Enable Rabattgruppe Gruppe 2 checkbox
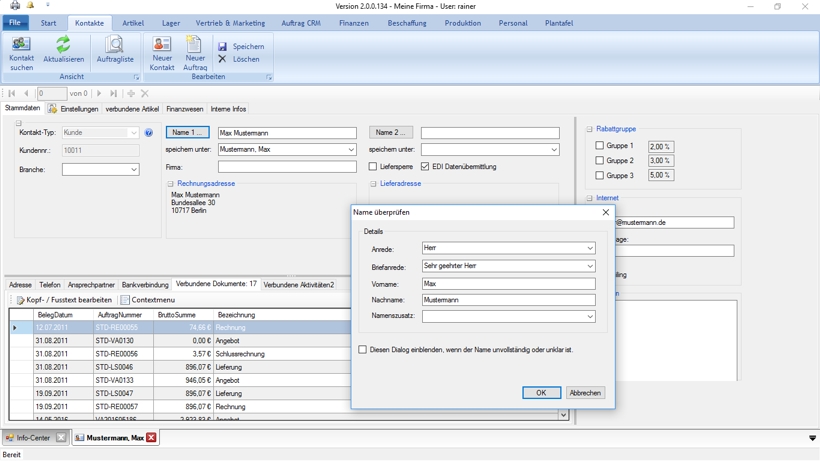Image resolution: width=820 pixels, height=461 pixels. [600, 160]
